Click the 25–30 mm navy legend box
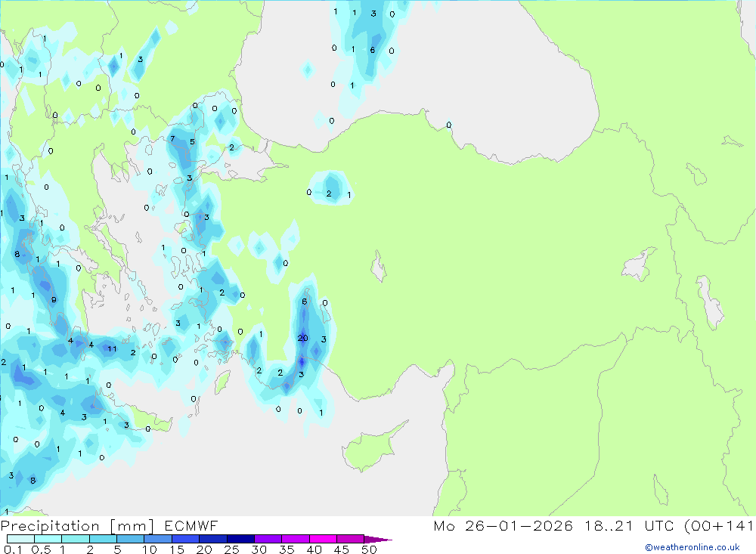 pos(240,539)
